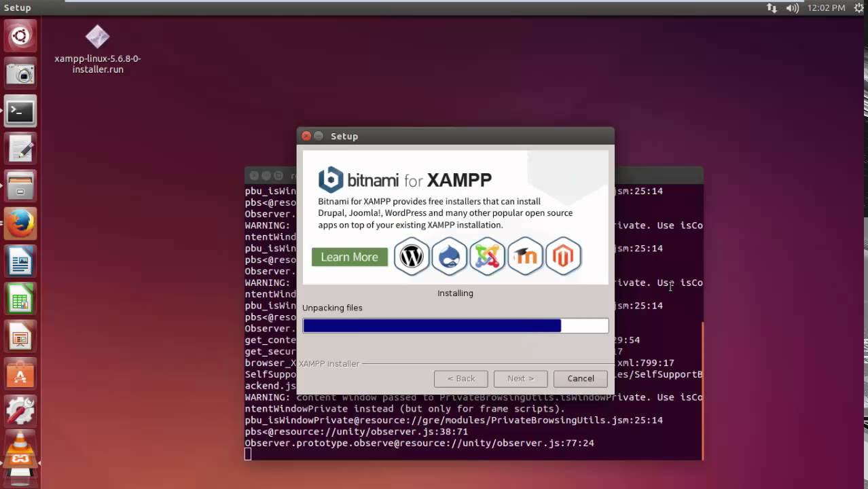Click the WordPress logo in Bitnami banner
Screen dimensions: 868x489
(412, 256)
